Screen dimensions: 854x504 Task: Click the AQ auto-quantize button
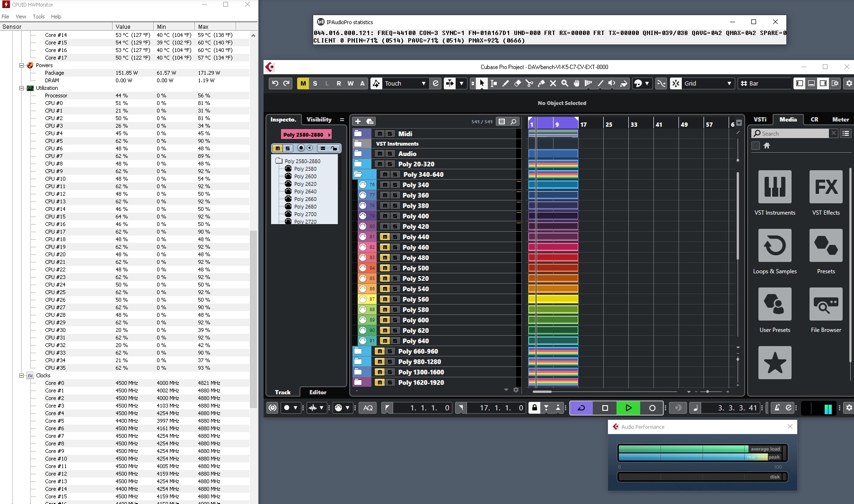[368, 408]
